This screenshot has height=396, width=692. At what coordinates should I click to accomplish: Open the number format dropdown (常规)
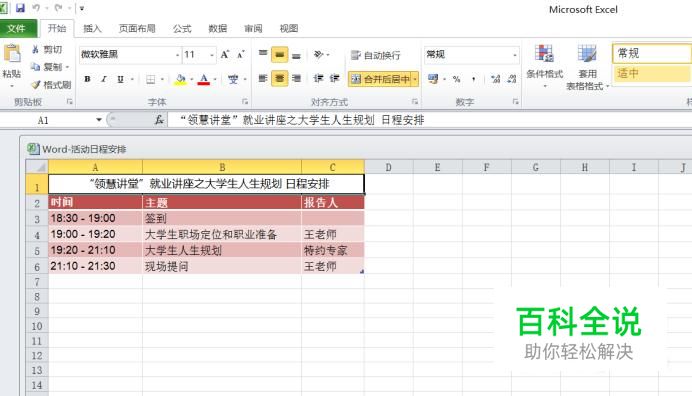[x=515, y=55]
